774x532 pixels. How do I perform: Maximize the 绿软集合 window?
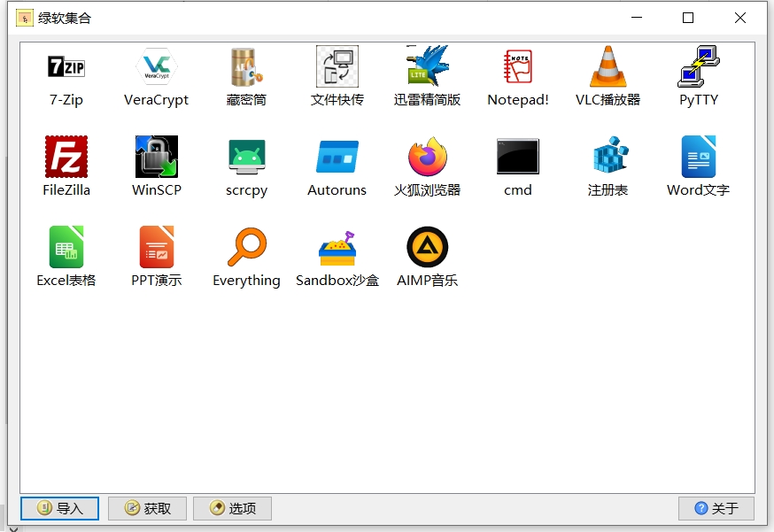pos(688,18)
